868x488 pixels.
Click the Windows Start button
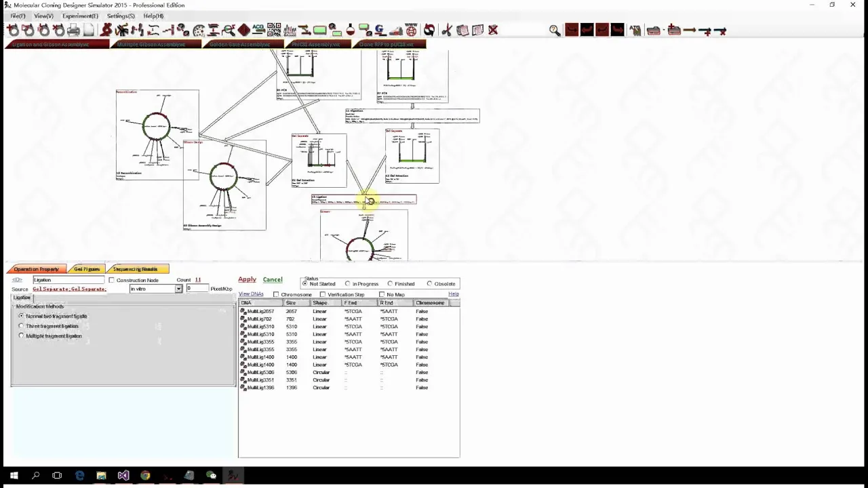click(14, 476)
